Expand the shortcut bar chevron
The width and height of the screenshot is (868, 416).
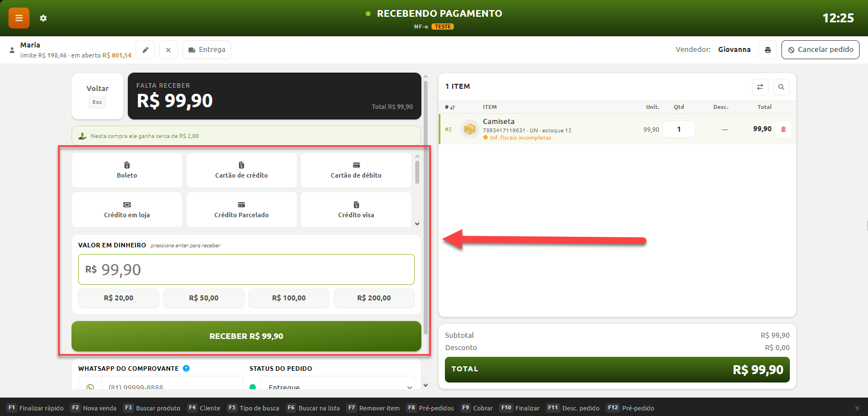pos(857,408)
